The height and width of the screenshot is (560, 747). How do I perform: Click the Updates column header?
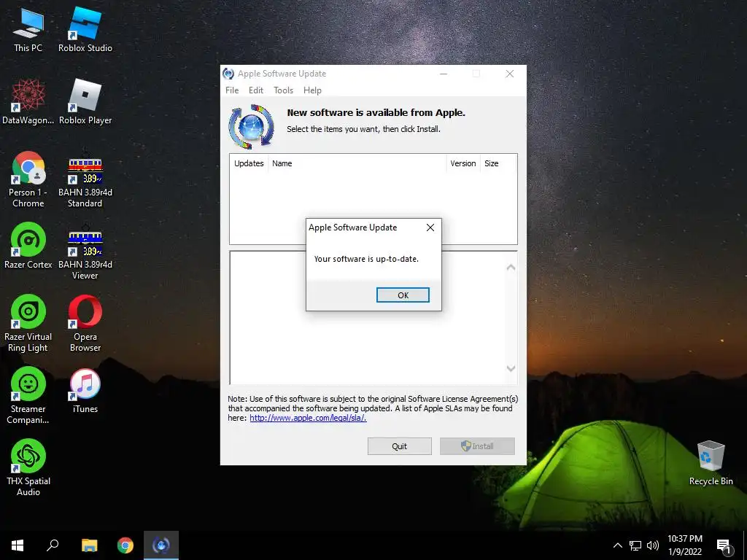(249, 163)
